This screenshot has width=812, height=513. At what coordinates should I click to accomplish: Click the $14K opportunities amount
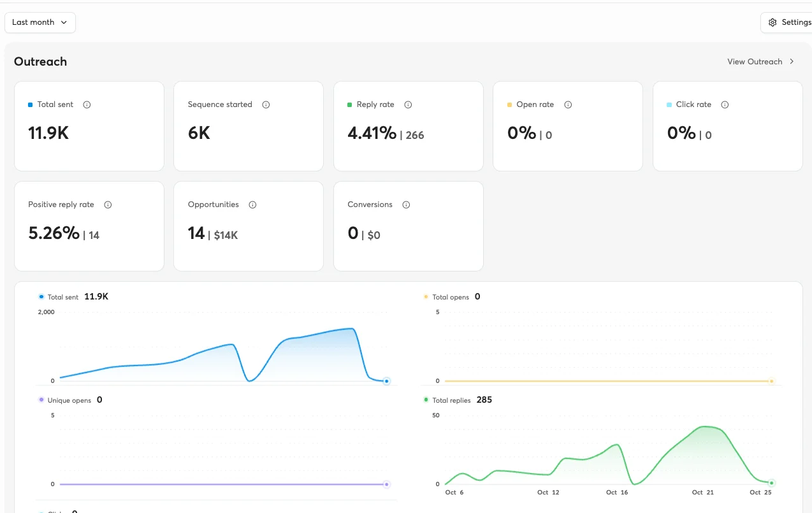click(x=226, y=235)
